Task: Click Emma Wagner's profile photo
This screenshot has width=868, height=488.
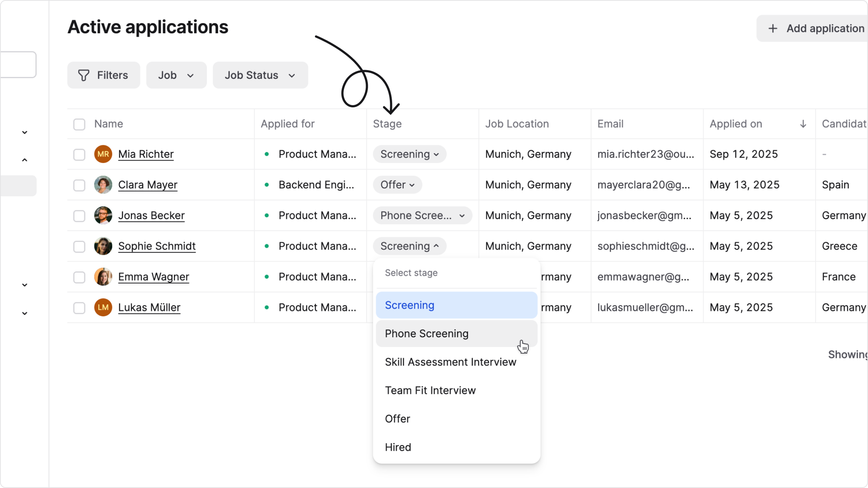Action: 103,277
